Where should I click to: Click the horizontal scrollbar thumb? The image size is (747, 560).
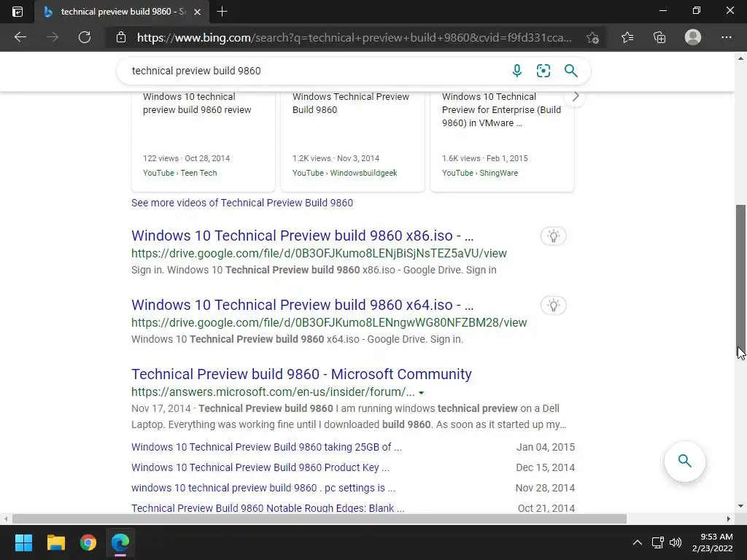[320, 518]
